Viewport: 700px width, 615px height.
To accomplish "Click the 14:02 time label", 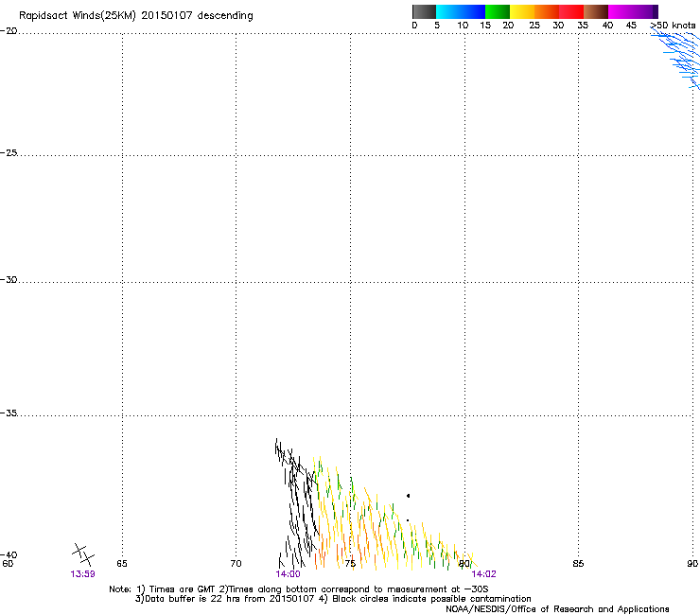I will tap(484, 574).
